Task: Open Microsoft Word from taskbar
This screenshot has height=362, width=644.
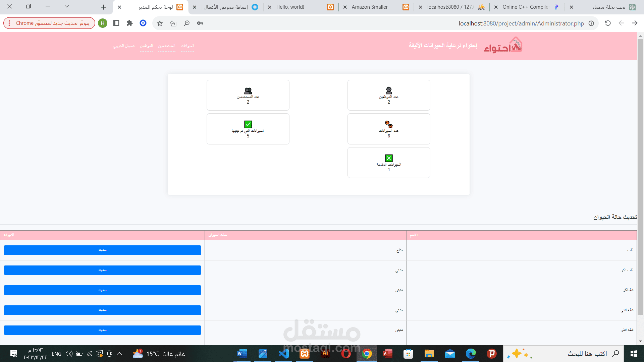Action: (242, 354)
